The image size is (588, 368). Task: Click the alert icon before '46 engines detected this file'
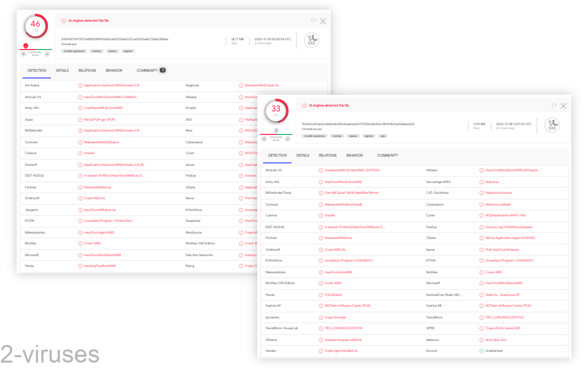(64, 21)
